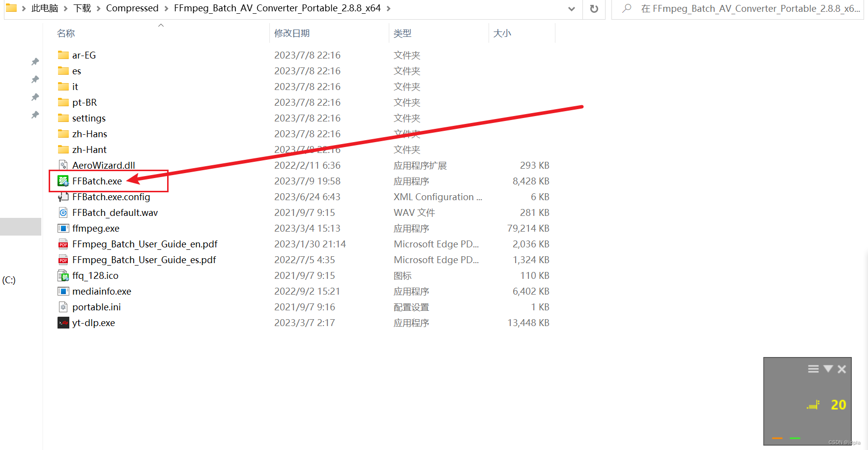Click the widget menu (three lines) icon
Image resolution: width=868 pixels, height=450 pixels.
point(813,369)
